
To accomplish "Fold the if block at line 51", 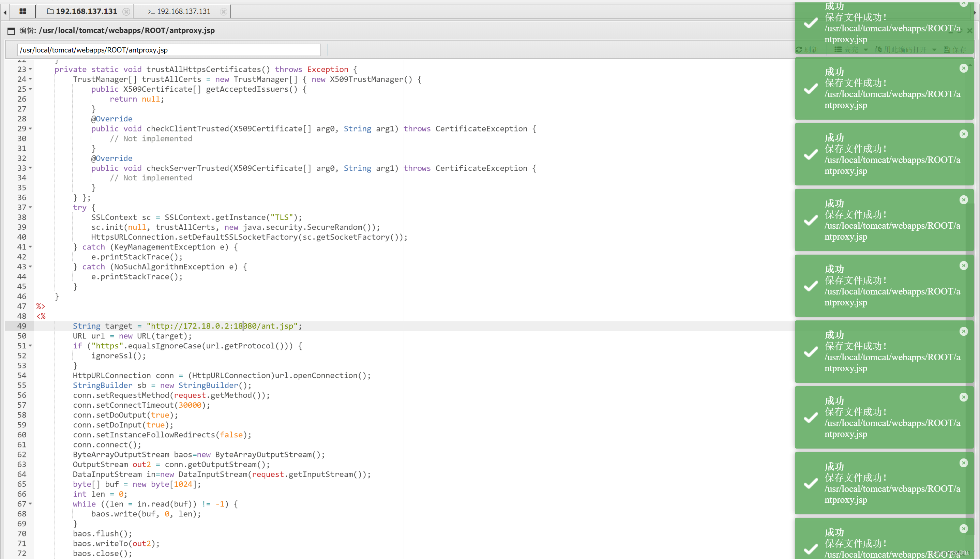I will click(x=30, y=346).
